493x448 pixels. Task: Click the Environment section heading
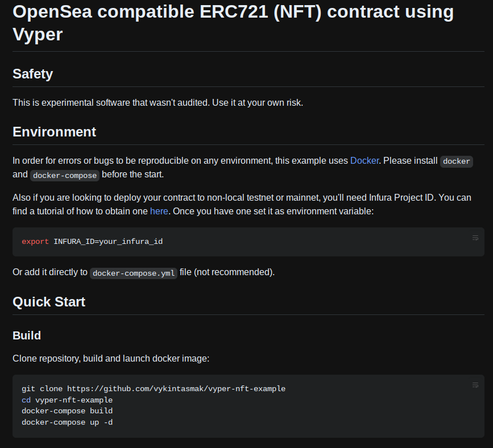point(55,132)
